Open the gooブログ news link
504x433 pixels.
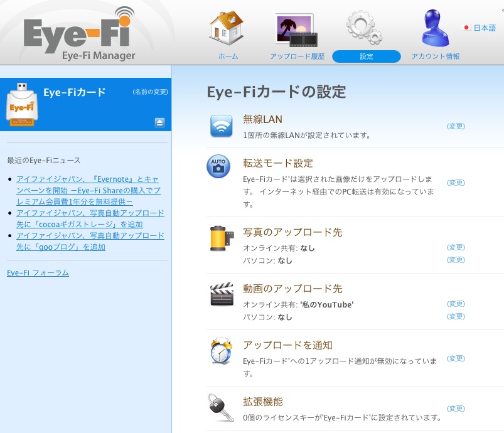(90, 241)
